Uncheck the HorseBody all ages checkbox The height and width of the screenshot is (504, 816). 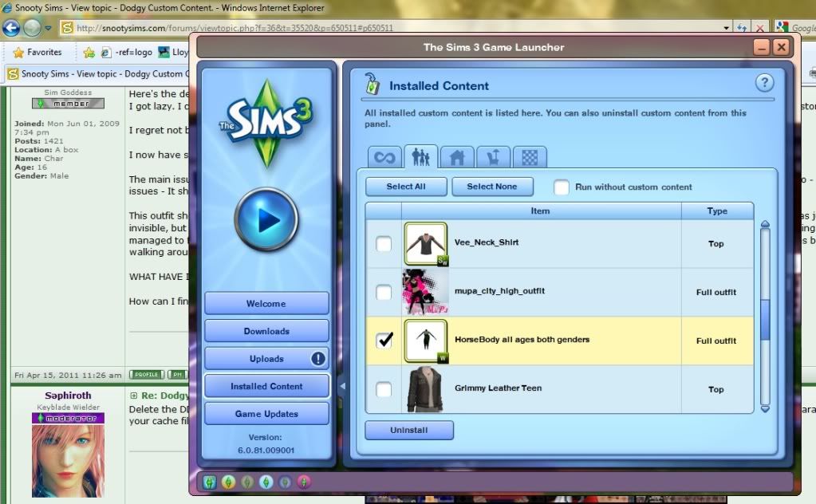384,341
